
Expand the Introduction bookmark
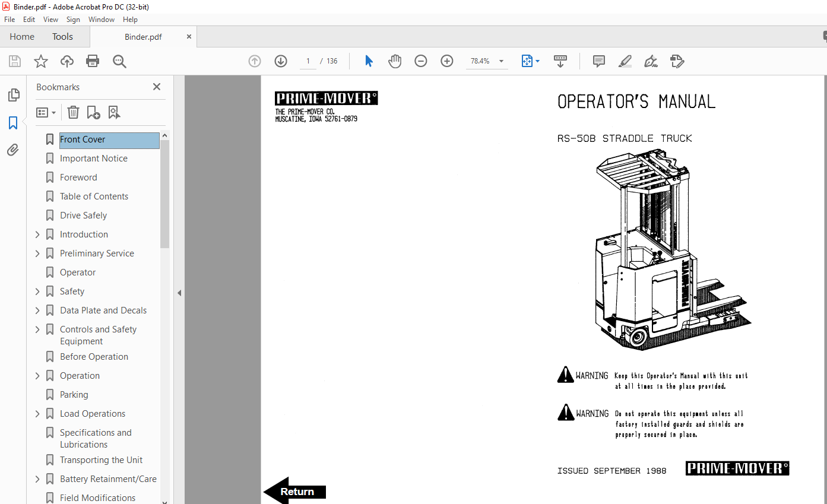(x=38, y=234)
